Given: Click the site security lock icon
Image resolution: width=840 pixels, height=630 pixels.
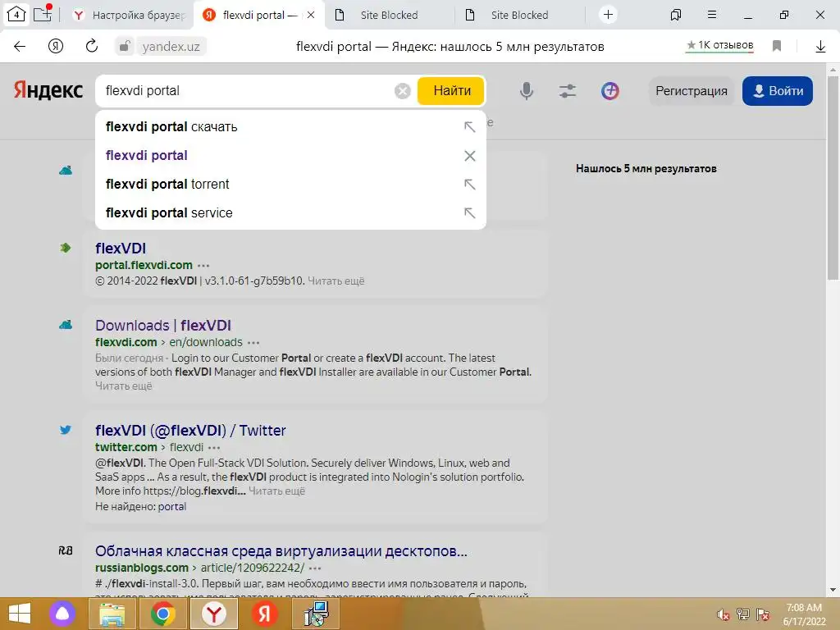Looking at the screenshot, I should tap(125, 46).
